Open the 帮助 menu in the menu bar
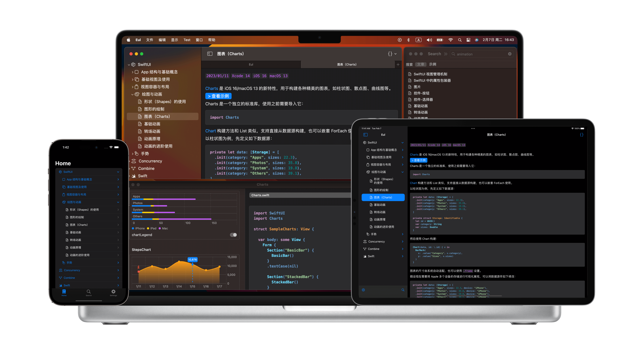The width and height of the screenshot is (644, 340). click(212, 40)
